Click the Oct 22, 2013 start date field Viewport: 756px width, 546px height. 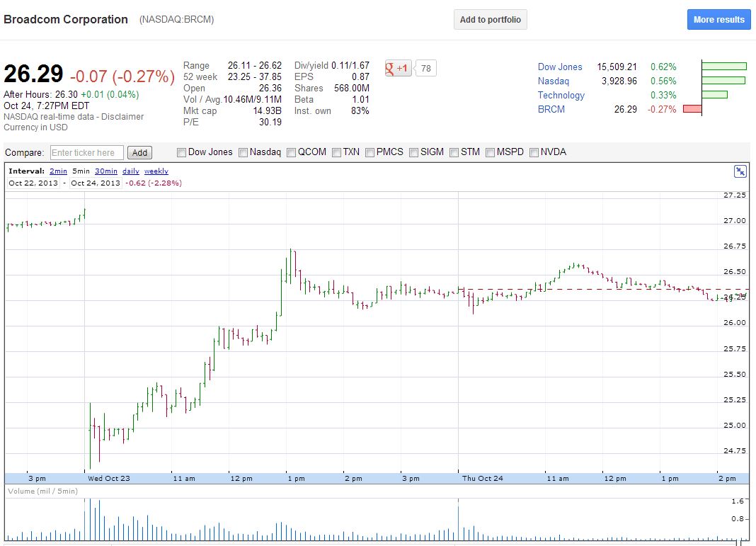[x=33, y=183]
